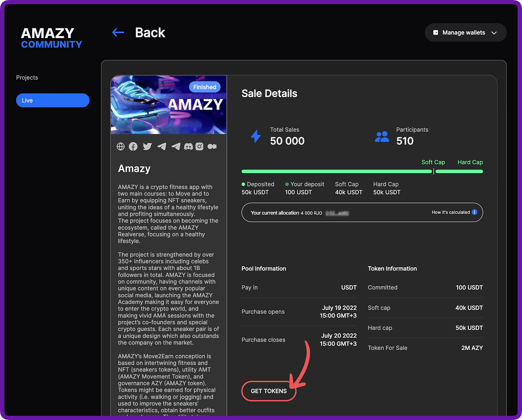The image size is (522, 420).
Task: Click the Purchase opens July 19 2022 row
Action: (299, 312)
